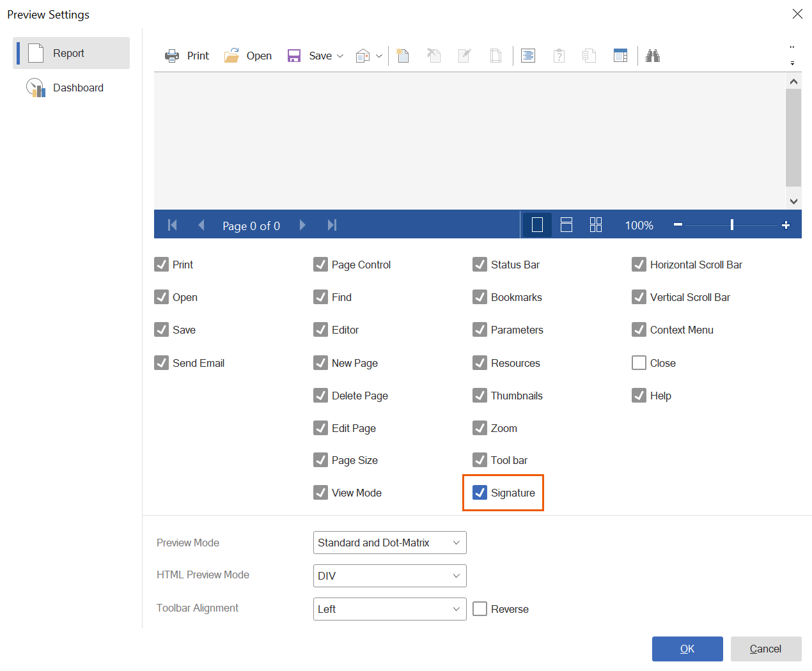Toggle the Status Bar checkbox

tap(480, 265)
